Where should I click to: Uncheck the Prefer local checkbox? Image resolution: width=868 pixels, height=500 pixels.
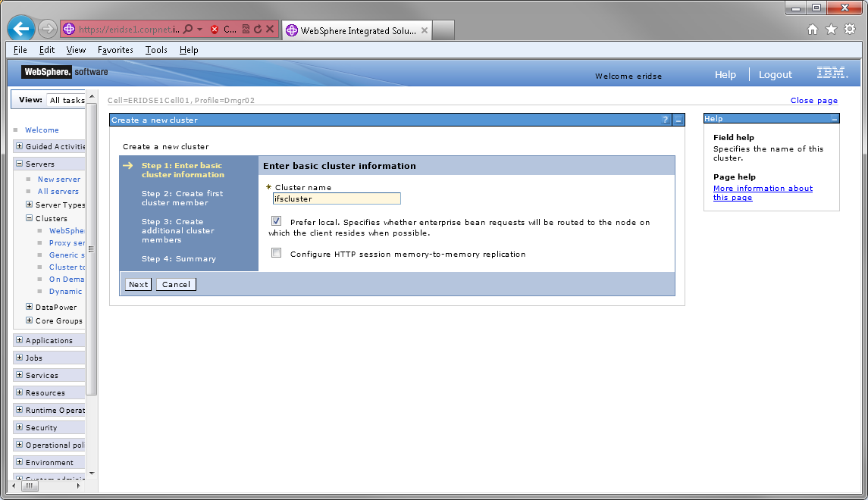[x=276, y=221]
